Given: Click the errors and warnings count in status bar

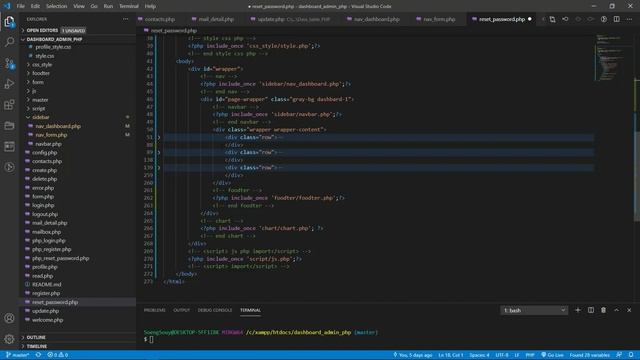Looking at the screenshot, I should click(x=58, y=355).
